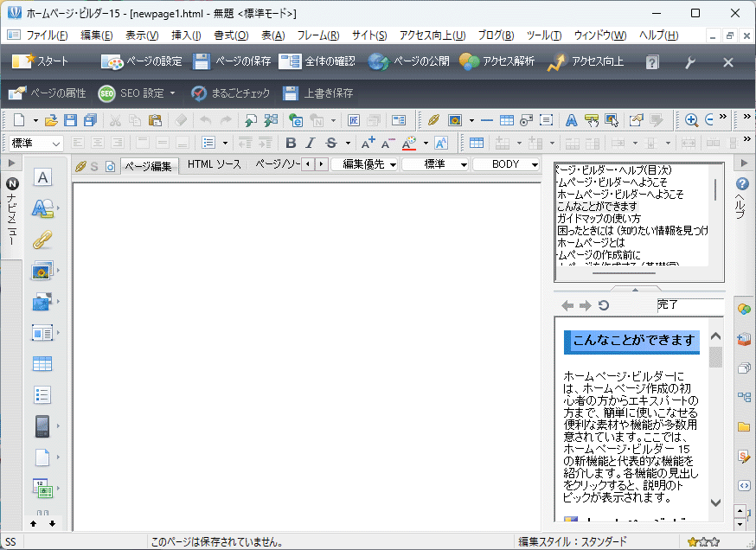Click the open folder toolbar icon

[x=51, y=120]
